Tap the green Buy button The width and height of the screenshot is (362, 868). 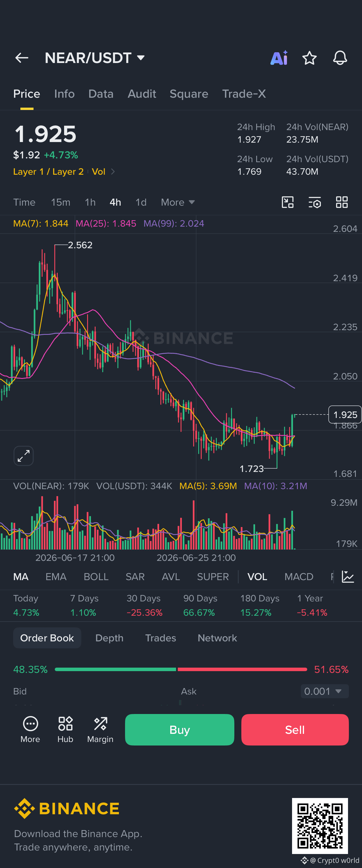[x=180, y=729]
